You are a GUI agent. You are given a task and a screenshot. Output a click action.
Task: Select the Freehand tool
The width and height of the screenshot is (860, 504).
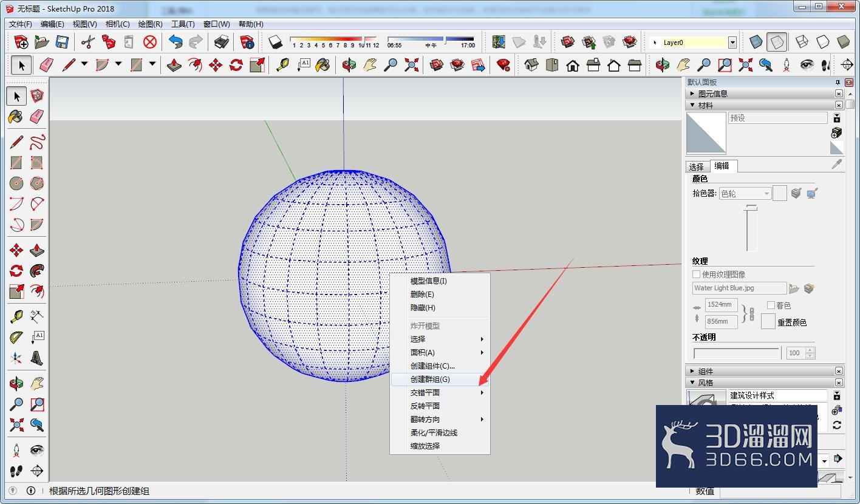(37, 142)
